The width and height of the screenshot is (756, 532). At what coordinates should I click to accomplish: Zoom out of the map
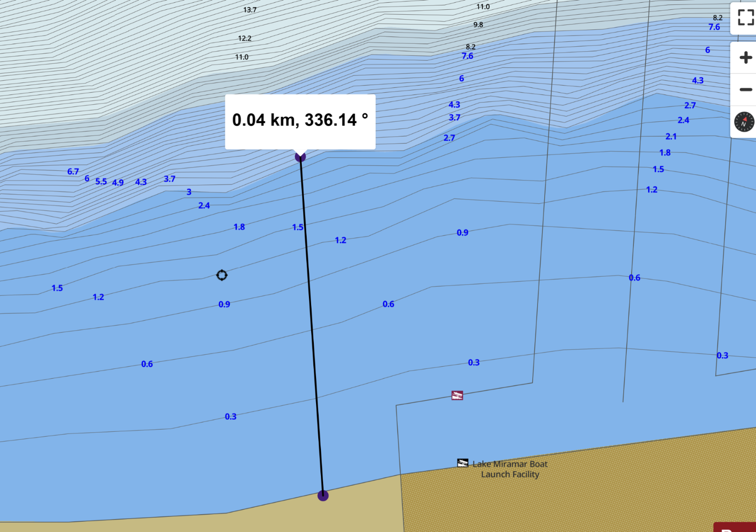745,90
